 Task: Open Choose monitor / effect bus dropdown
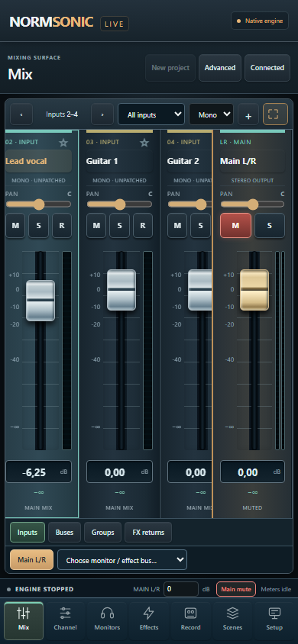click(x=122, y=560)
